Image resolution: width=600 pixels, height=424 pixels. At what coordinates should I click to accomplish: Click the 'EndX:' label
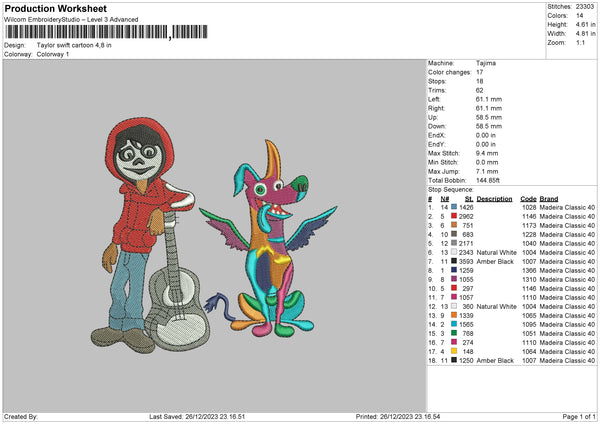[437, 135]
